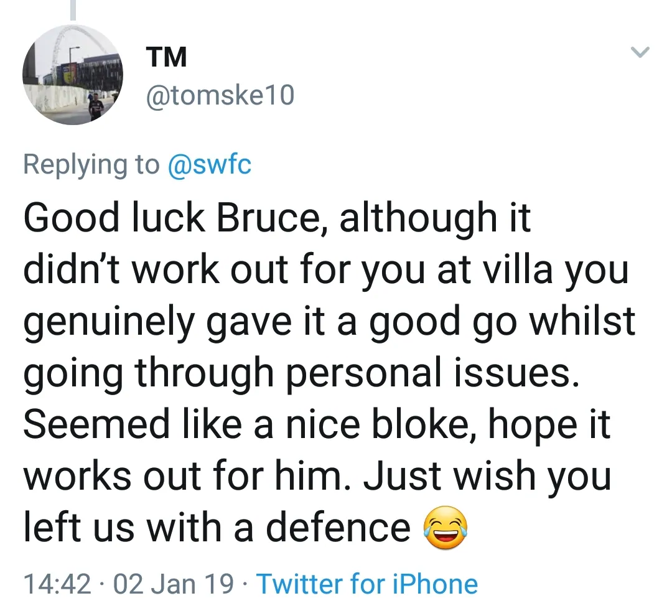Open the @swfc mention link

pos(210,164)
